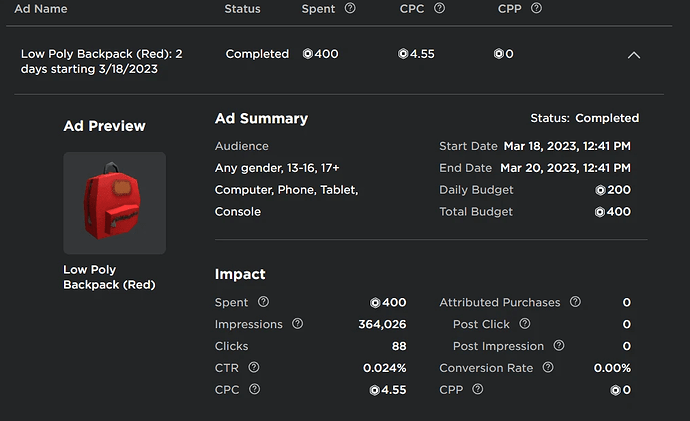Click the red backpack preview thumbnail
This screenshot has height=421, width=690.
(x=114, y=203)
